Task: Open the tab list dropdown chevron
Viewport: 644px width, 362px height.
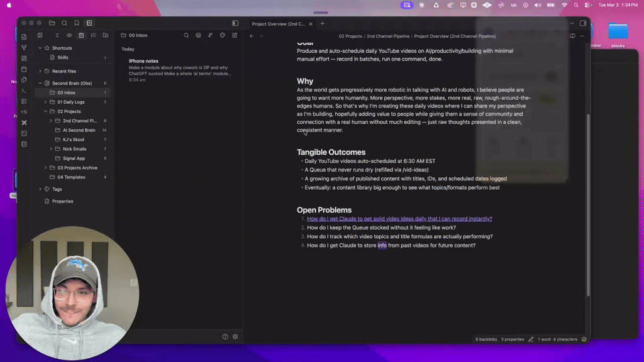Action: point(572,23)
